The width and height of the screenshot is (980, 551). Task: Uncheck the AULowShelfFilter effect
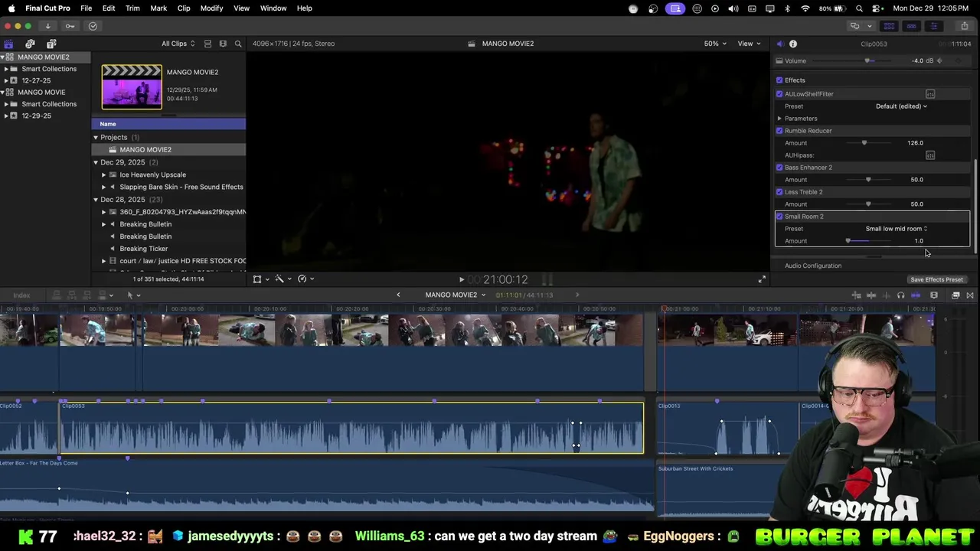point(779,94)
